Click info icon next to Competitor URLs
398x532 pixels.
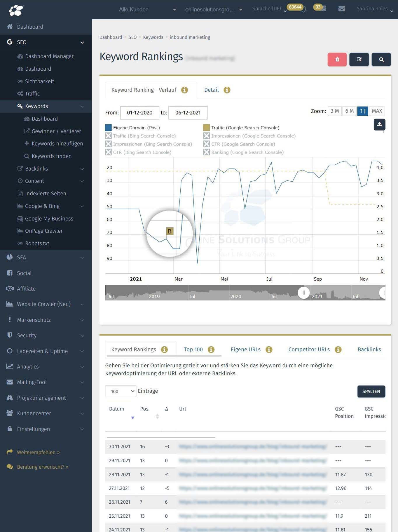[x=338, y=350]
